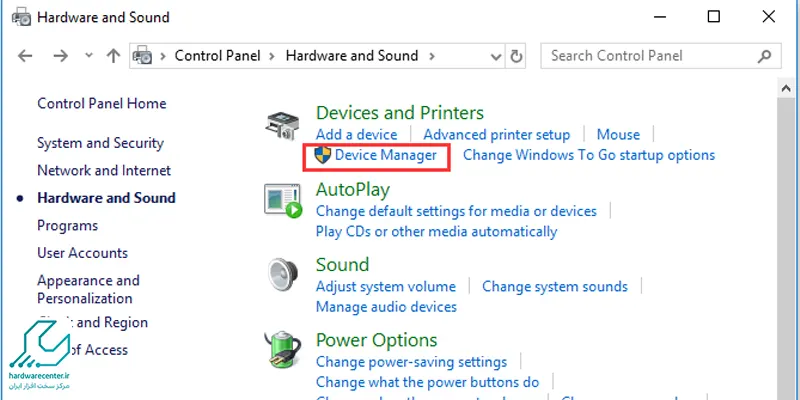800x400 pixels.
Task: Open Change Windows To Go startup options
Action: 589,155
